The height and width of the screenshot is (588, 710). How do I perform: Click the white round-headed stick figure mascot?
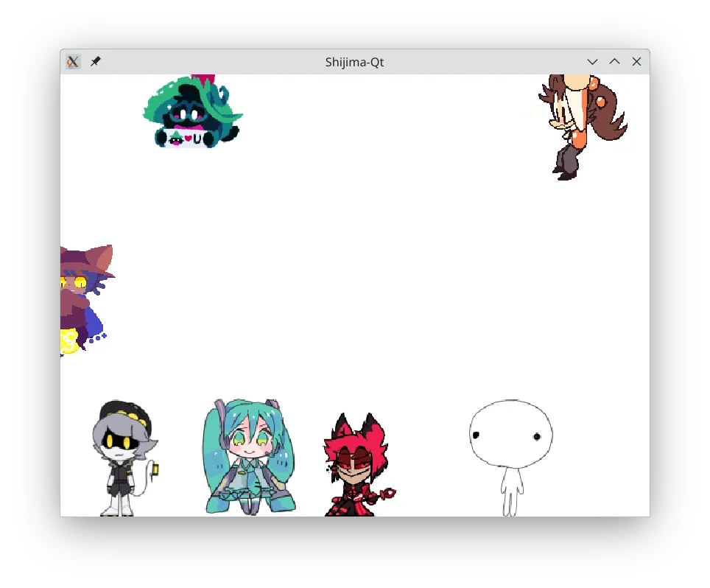[x=510, y=458]
